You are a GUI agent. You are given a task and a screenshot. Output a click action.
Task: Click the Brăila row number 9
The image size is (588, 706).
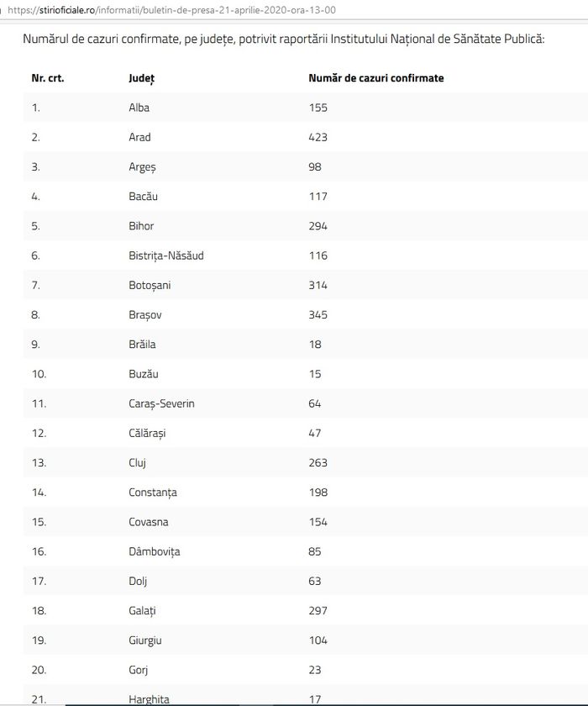pyautogui.click(x=35, y=345)
